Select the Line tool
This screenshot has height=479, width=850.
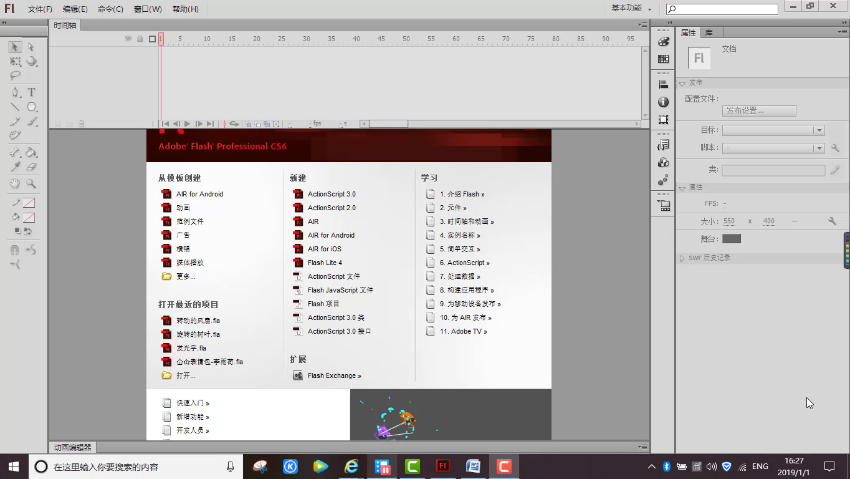pos(15,107)
